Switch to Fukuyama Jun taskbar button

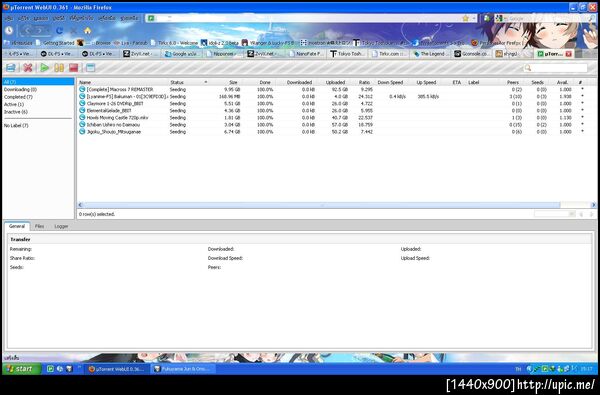click(x=183, y=369)
